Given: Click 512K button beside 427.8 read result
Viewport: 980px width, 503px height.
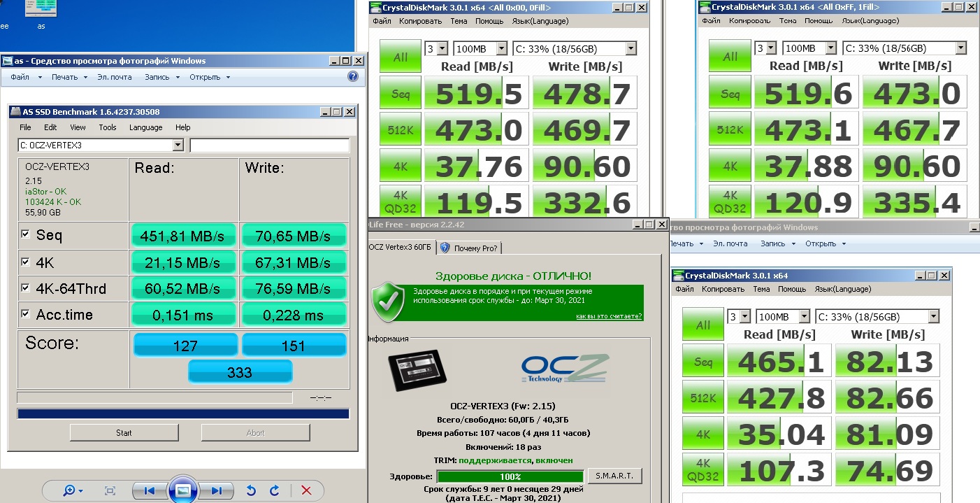Looking at the screenshot, I should click(703, 398).
